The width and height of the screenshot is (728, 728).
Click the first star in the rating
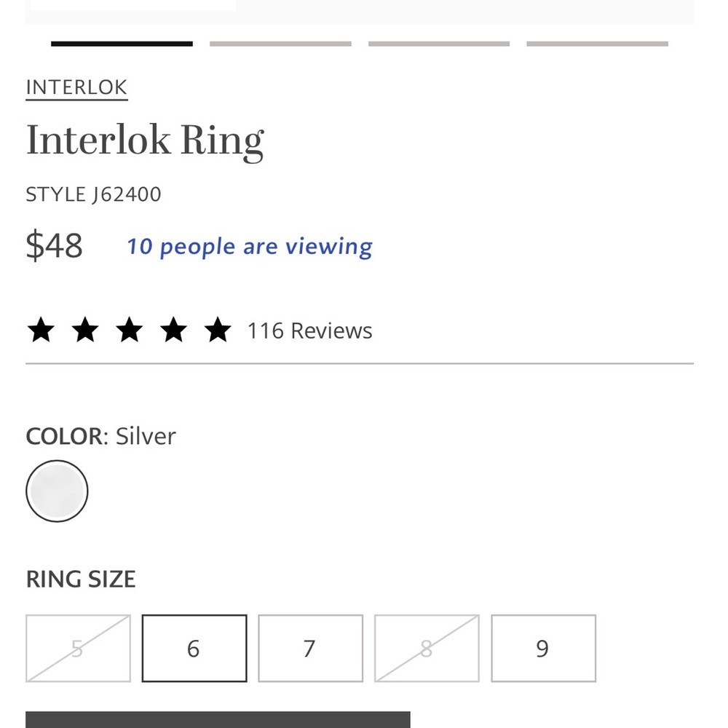pos(41,330)
